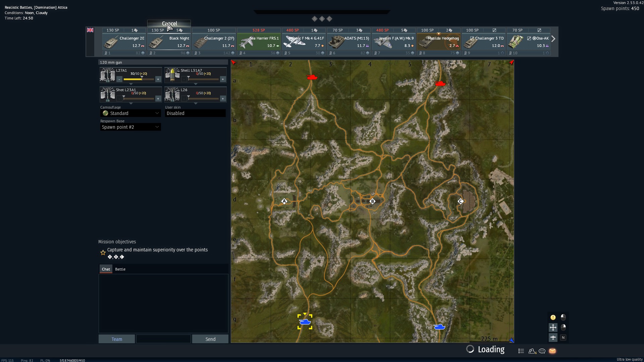Open the mail inbox envelope icon
The width and height of the screenshot is (644, 362).
tap(552, 351)
